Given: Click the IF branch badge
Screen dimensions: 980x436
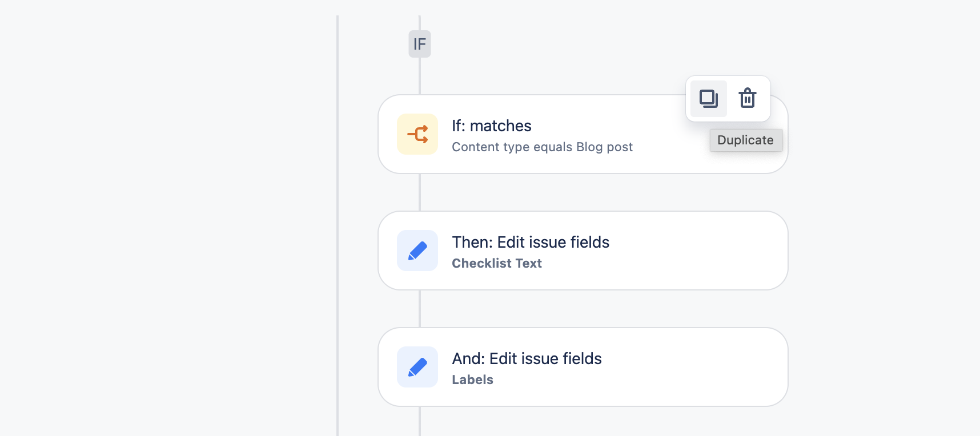Looking at the screenshot, I should tap(419, 44).
